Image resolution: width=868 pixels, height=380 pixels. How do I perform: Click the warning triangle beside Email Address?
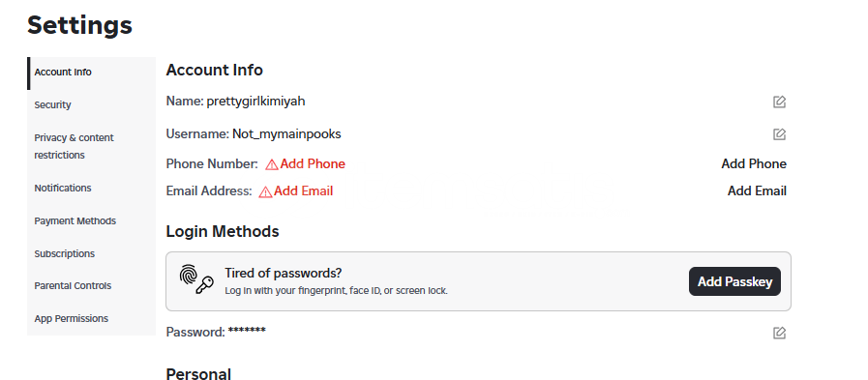266,191
